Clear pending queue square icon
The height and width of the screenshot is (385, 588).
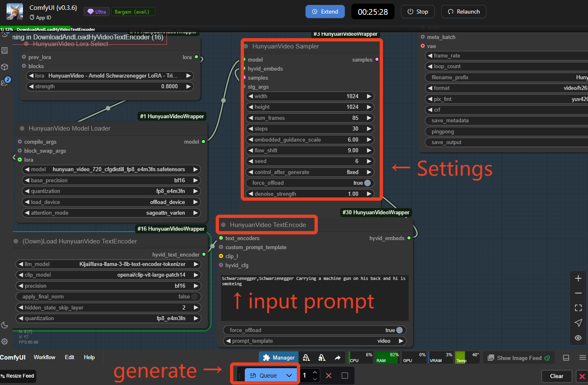[x=345, y=376]
